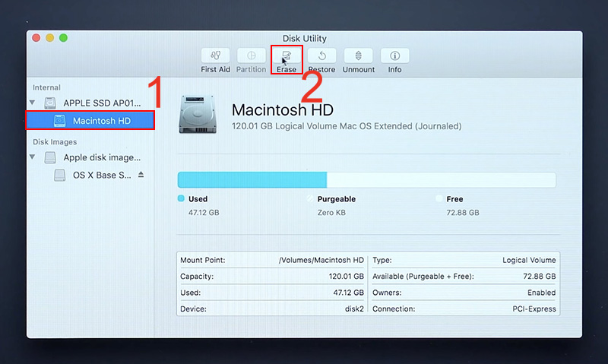The image size is (608, 364).
Task: Click the Available 72.88 GB table value
Action: [540, 277]
